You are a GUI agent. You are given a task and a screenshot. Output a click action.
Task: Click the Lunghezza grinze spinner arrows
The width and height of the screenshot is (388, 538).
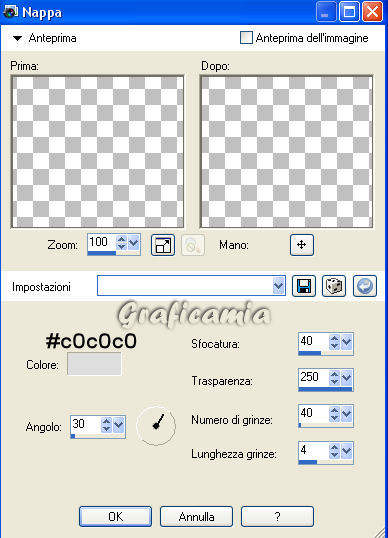[334, 451]
